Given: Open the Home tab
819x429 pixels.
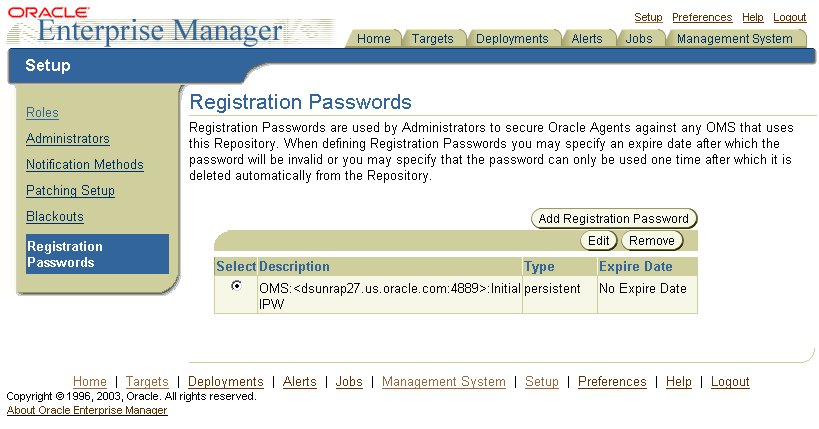Looking at the screenshot, I should tap(373, 39).
